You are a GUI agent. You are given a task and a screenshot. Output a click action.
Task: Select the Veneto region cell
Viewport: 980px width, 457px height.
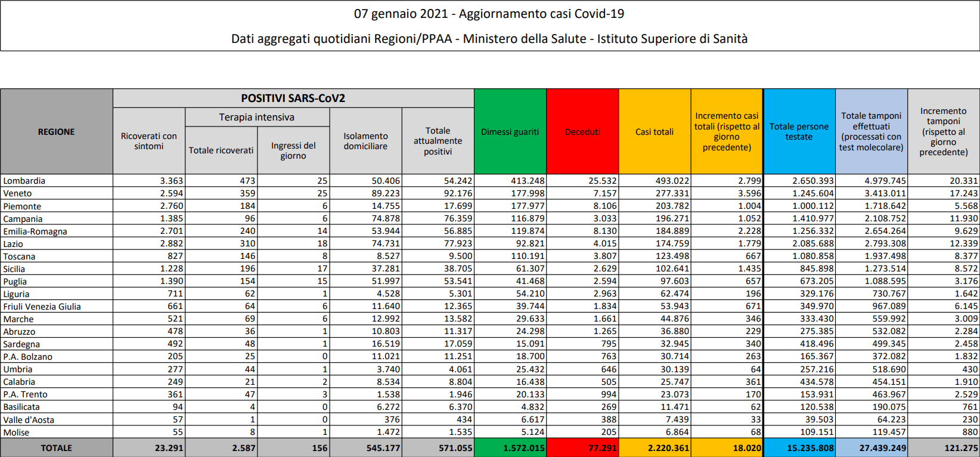click(x=18, y=193)
